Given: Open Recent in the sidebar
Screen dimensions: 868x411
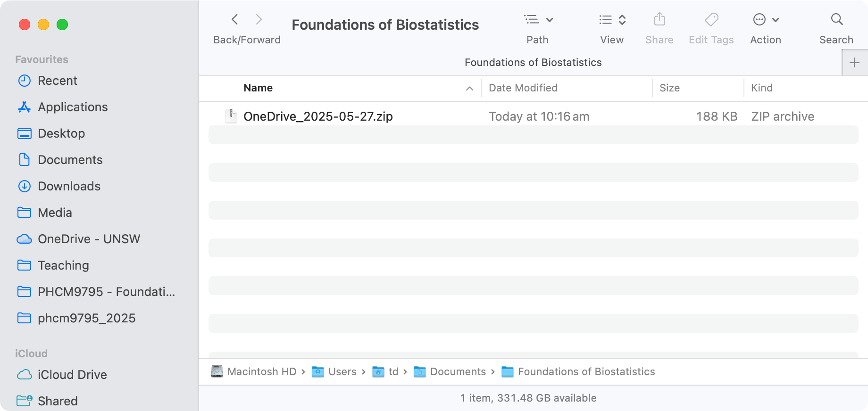Looking at the screenshot, I should (x=57, y=81).
